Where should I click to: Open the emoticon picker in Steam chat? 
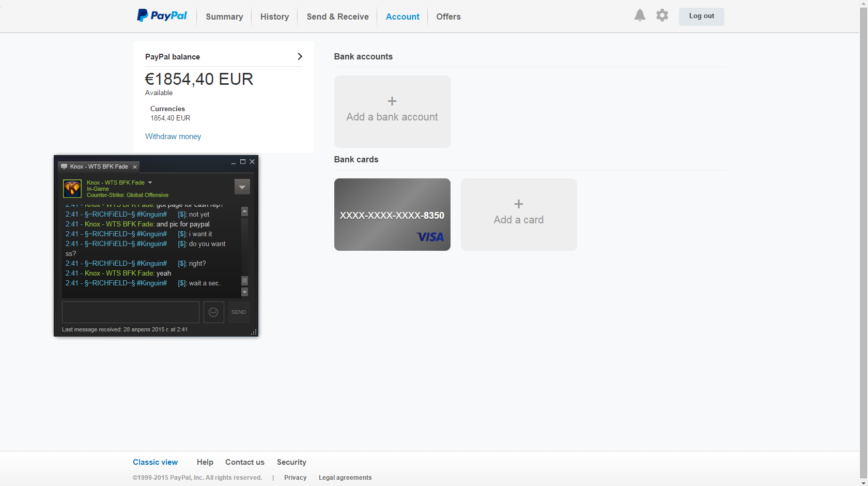[x=213, y=312]
